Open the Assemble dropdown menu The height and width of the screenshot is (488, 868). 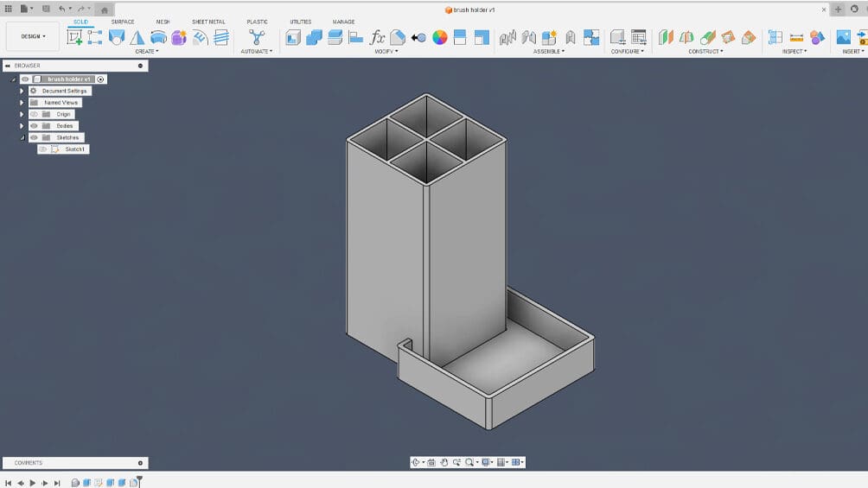click(549, 52)
